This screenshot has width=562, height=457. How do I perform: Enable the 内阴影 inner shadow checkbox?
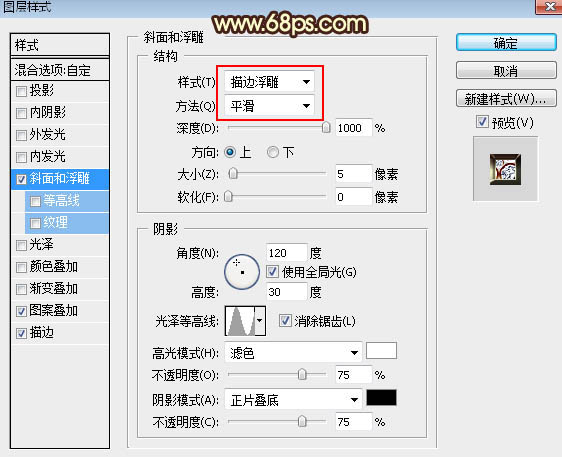pyautogui.click(x=21, y=113)
